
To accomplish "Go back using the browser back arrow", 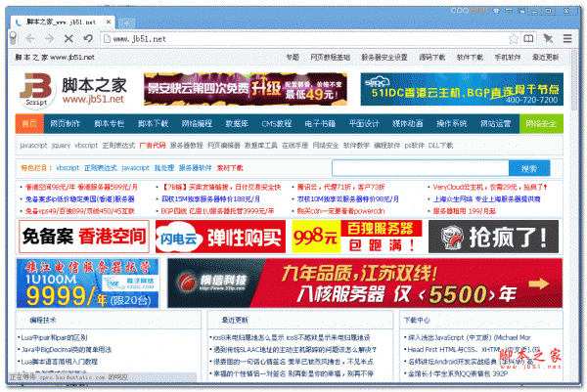I will [30, 38].
